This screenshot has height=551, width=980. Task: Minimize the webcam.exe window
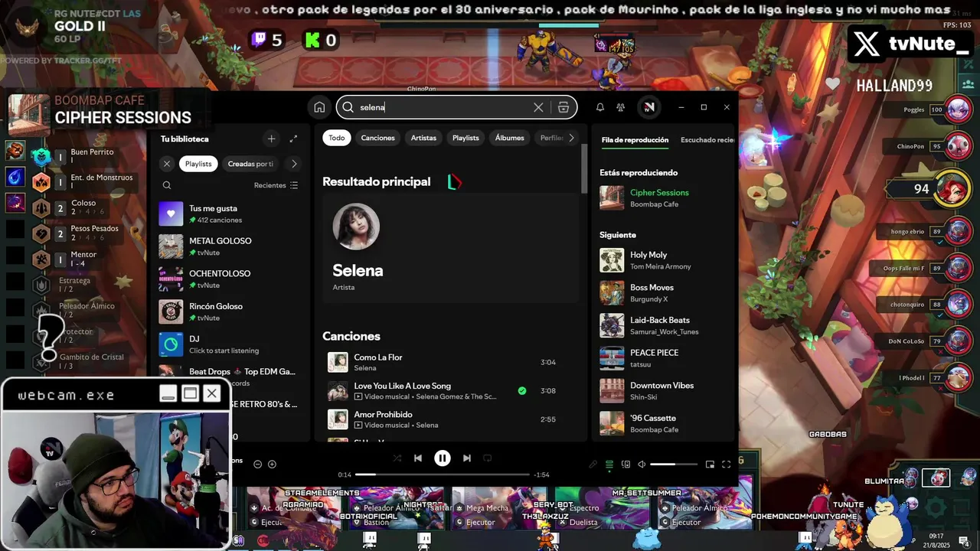pos(168,394)
